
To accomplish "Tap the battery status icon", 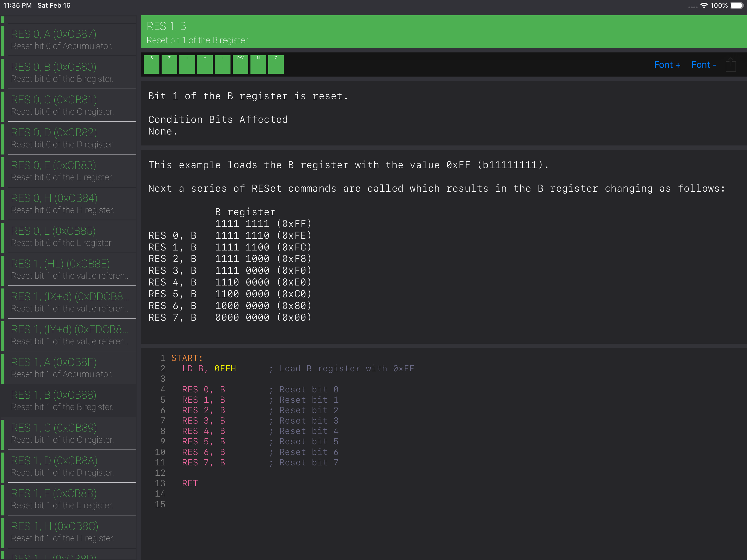I will 737,5.
